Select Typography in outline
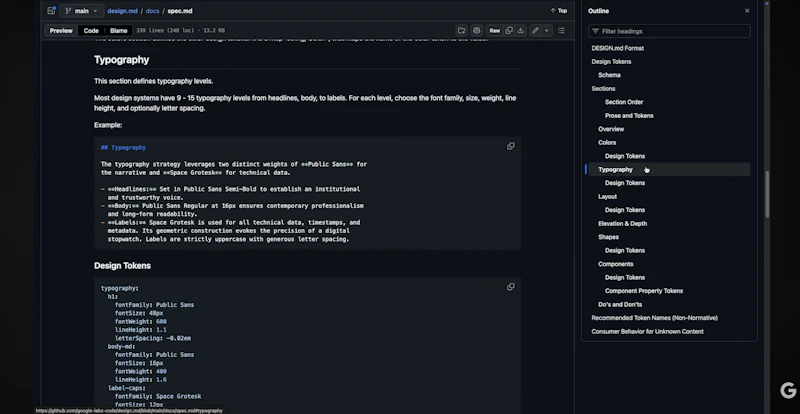 tap(615, 169)
